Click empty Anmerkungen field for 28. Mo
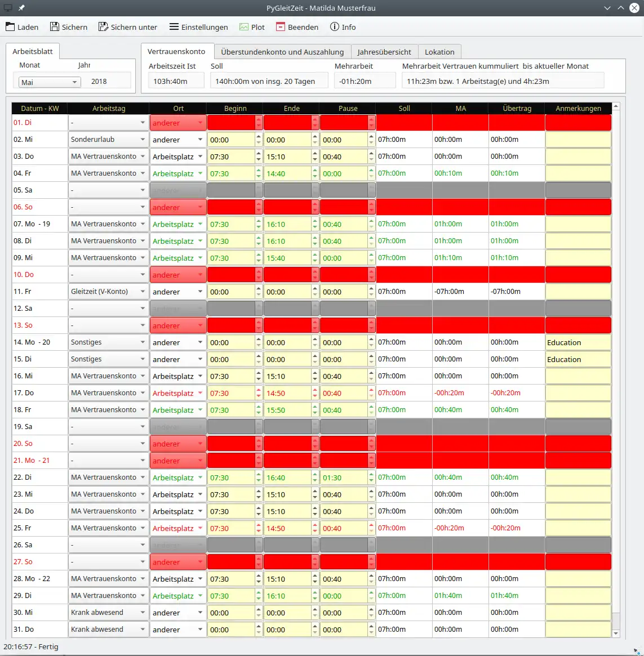This screenshot has height=656, width=644. click(578, 579)
